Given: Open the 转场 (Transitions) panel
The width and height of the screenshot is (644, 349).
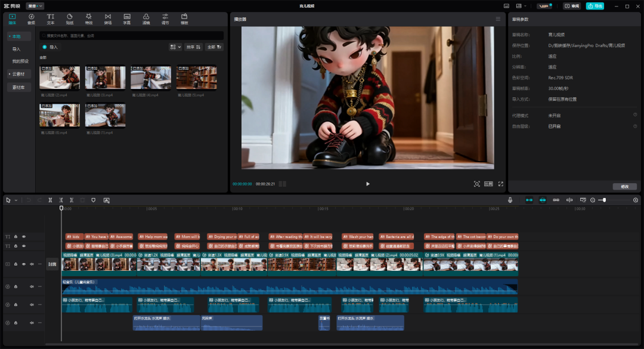Looking at the screenshot, I should [107, 18].
